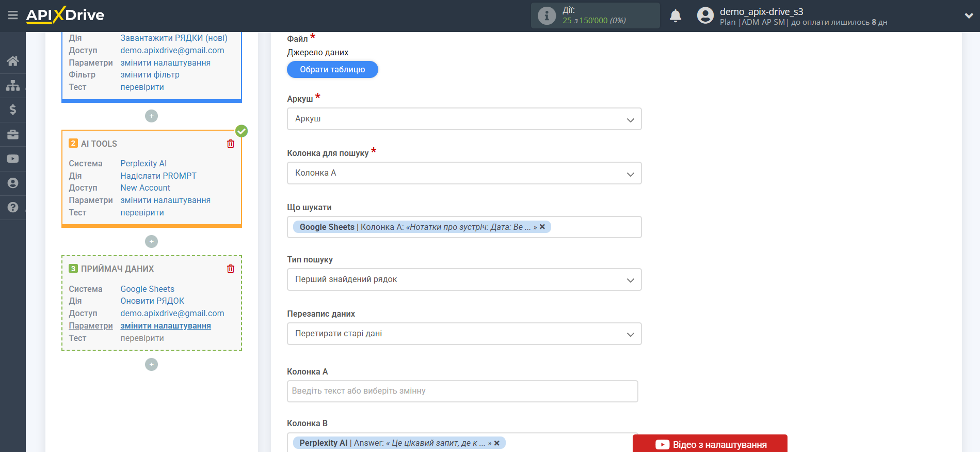Open the Відео з налаштування video button
Screen dimensions: 980x452
[710, 444]
